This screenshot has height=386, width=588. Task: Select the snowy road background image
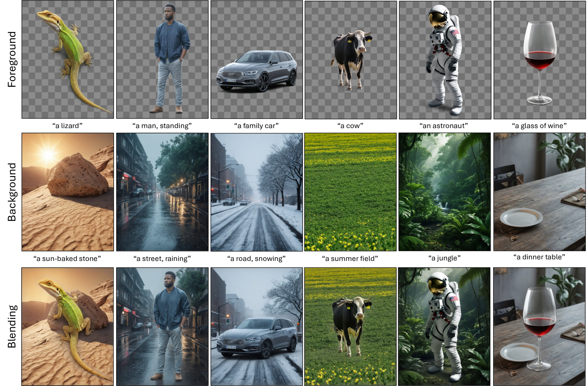pyautogui.click(x=257, y=192)
